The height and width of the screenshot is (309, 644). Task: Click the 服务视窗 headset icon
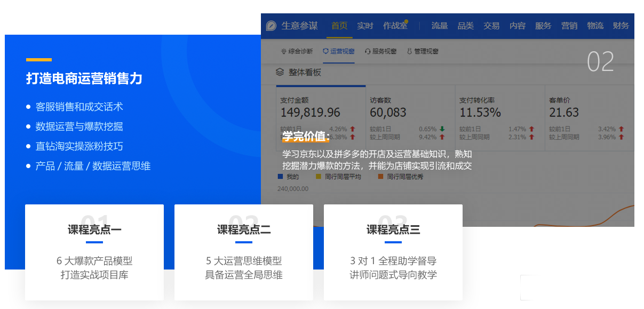368,52
